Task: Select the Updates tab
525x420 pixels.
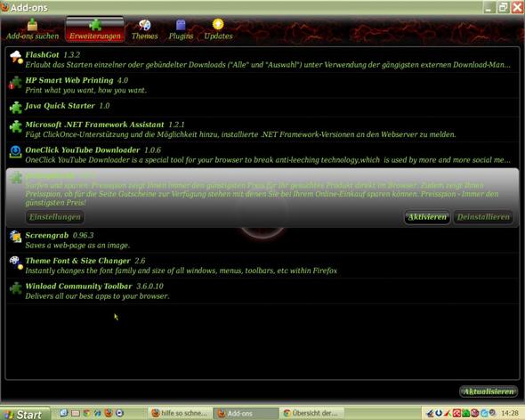Action: pos(218,29)
